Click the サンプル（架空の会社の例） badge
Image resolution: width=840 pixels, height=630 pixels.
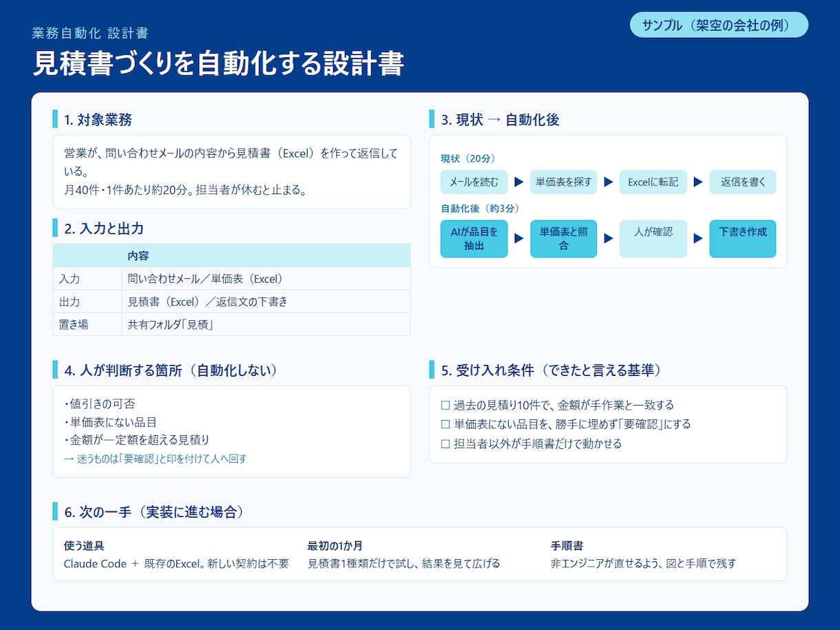(719, 25)
